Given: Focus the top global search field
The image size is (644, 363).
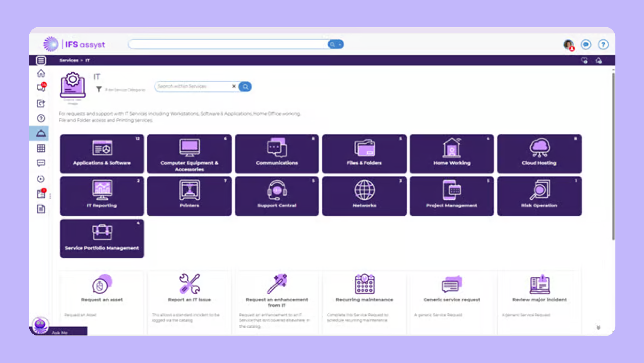Looking at the screenshot, I should pyautogui.click(x=228, y=44).
